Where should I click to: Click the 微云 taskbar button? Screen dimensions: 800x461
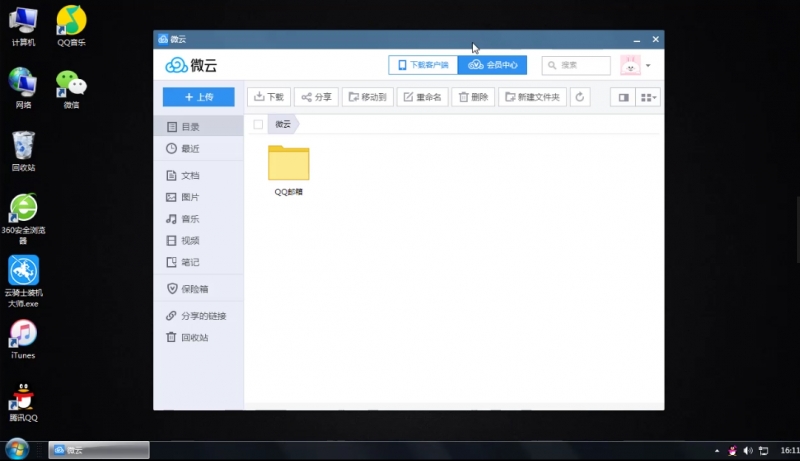pyautogui.click(x=99, y=450)
